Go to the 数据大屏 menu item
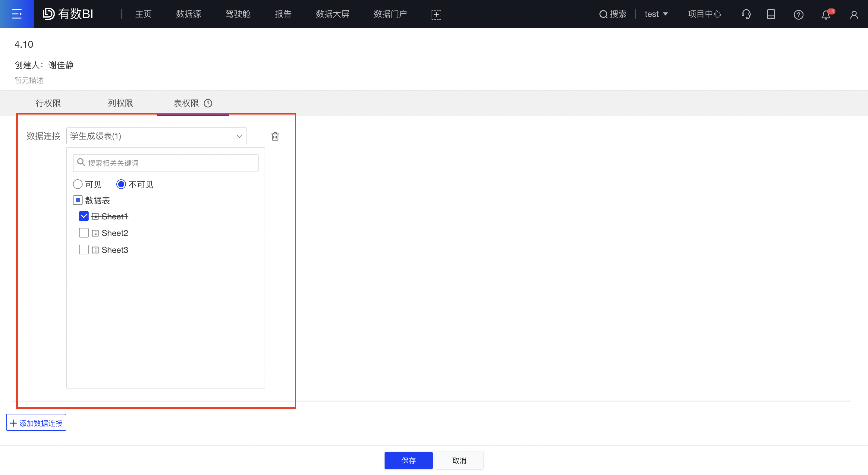The height and width of the screenshot is (475, 868). [332, 14]
